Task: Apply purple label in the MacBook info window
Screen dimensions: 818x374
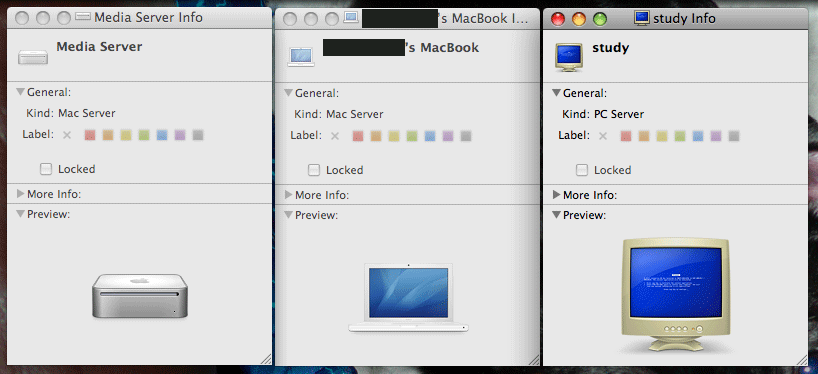Action: 448,136
